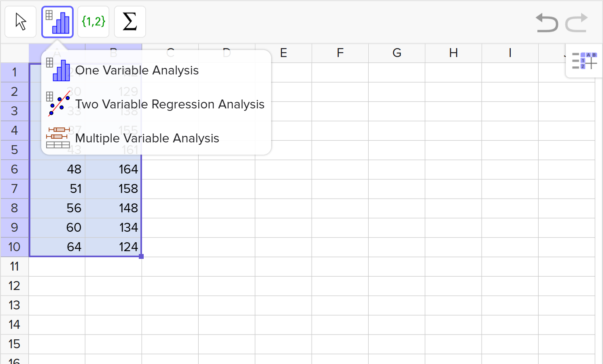Select the Move arrow tool

pyautogui.click(x=21, y=22)
